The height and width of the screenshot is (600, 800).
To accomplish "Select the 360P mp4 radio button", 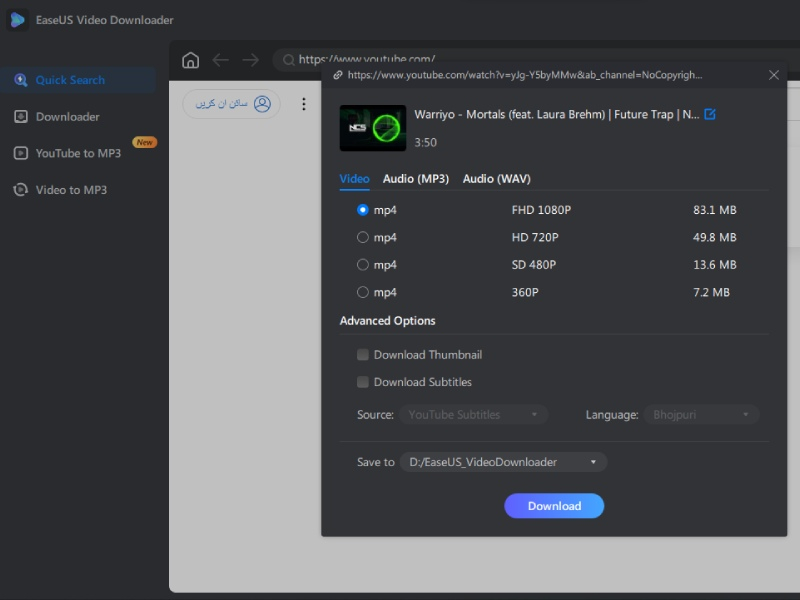I will coord(363,292).
